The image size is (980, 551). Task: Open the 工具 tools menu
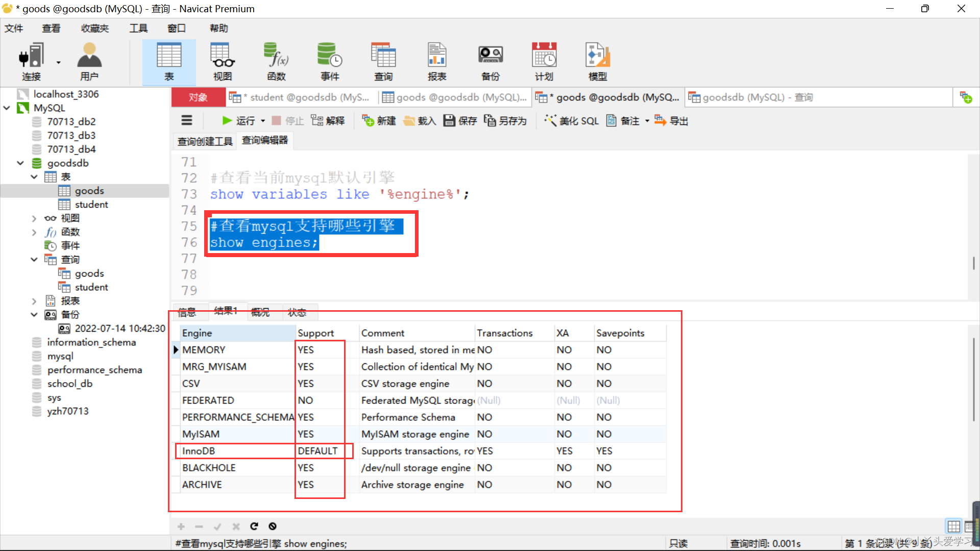coord(138,28)
